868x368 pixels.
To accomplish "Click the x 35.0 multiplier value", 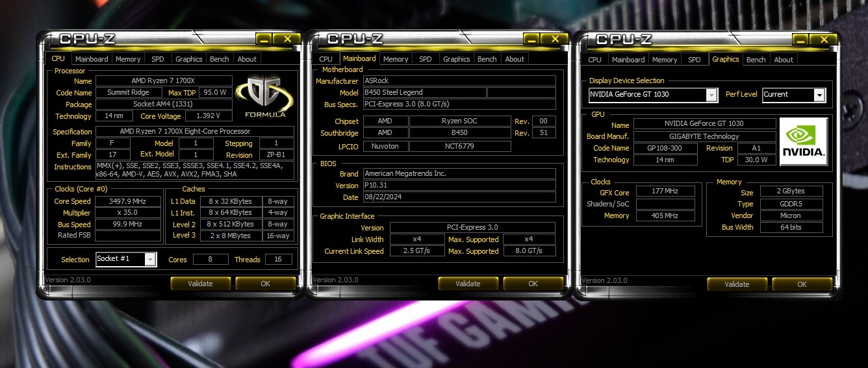I will (x=128, y=213).
